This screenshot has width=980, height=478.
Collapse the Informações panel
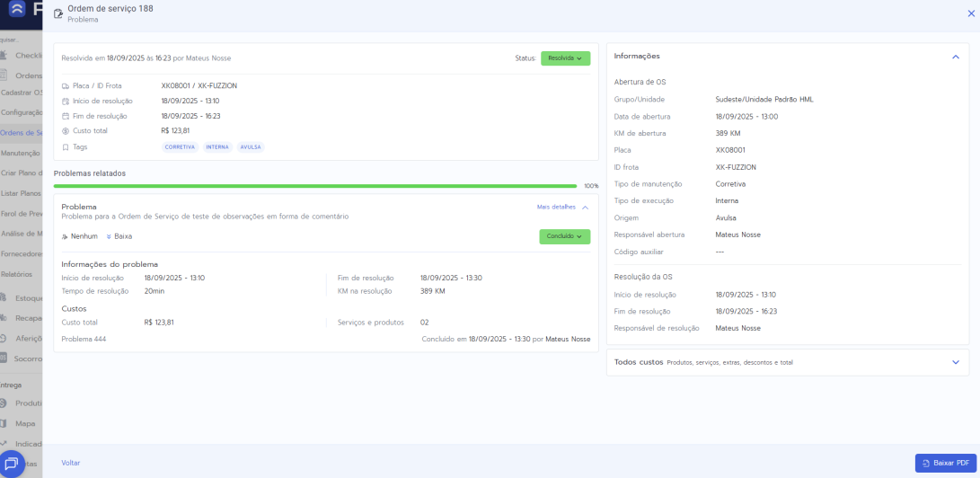[955, 57]
